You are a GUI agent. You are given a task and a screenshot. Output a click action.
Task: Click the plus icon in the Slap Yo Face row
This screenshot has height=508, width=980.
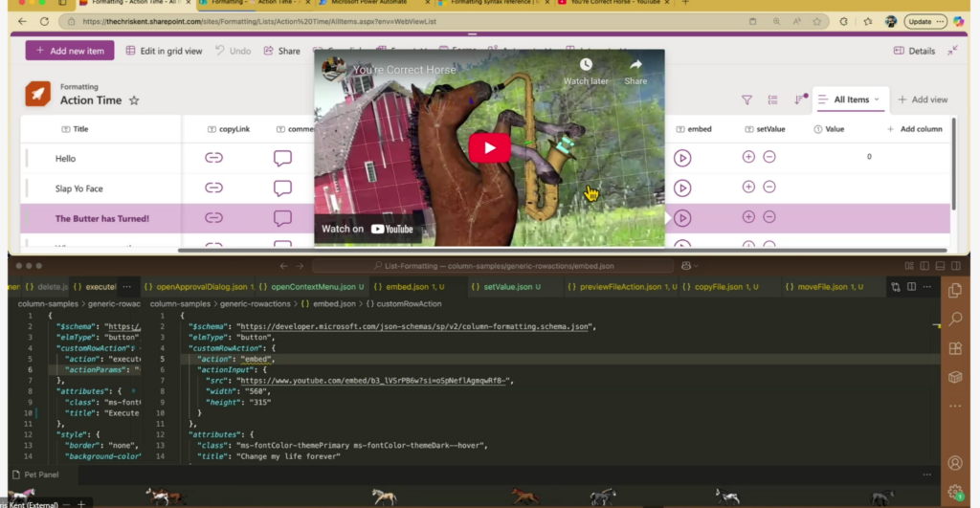[x=748, y=187]
